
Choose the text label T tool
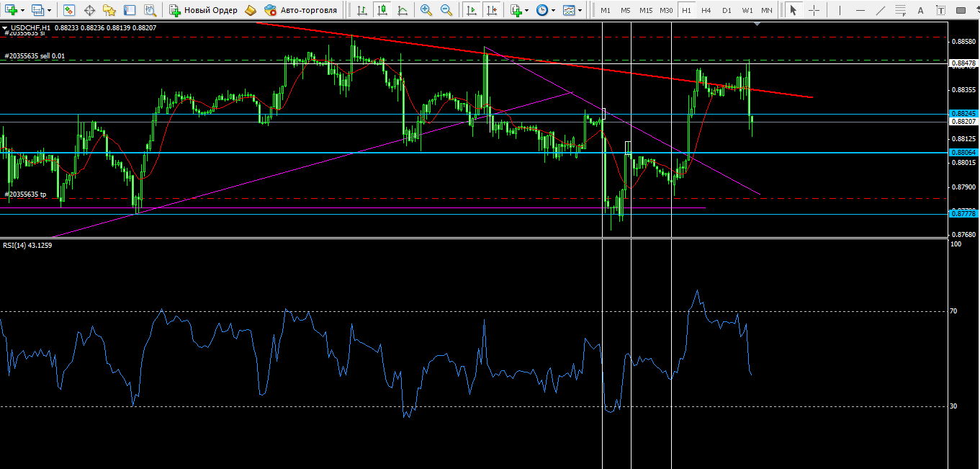pyautogui.click(x=940, y=10)
